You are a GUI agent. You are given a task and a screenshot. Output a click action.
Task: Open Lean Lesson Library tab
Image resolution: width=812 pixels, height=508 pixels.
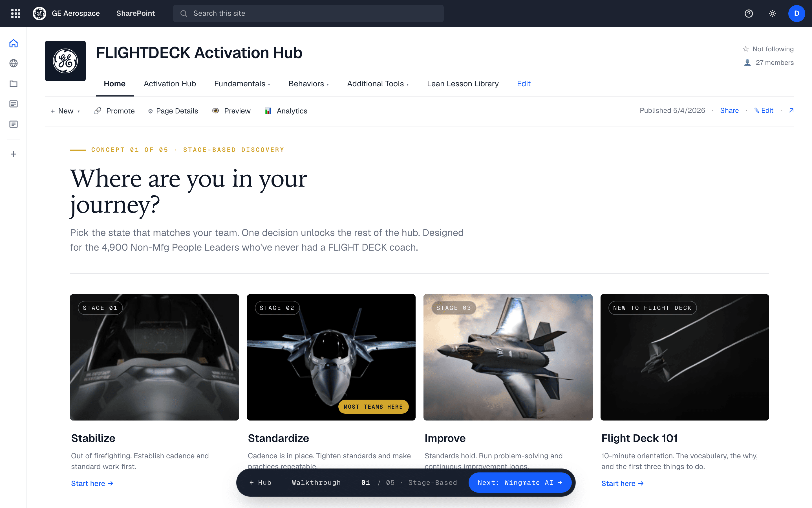point(463,84)
